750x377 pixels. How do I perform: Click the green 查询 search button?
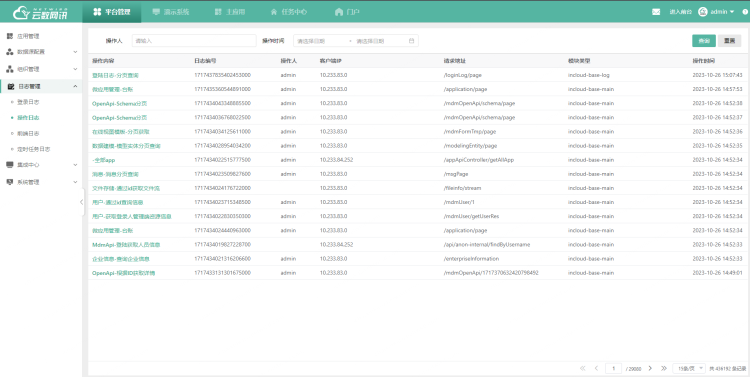704,41
